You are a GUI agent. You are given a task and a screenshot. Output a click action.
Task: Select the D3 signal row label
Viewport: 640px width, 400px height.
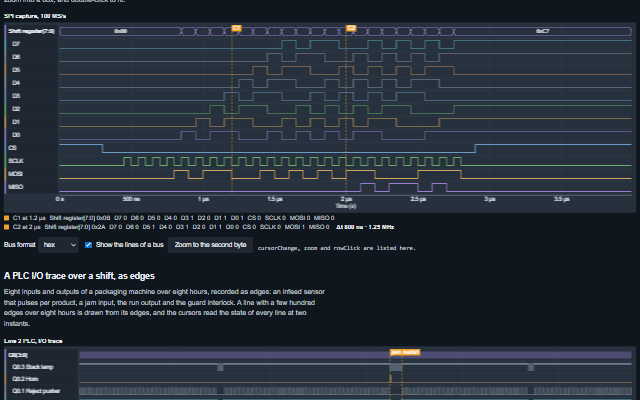(16, 96)
